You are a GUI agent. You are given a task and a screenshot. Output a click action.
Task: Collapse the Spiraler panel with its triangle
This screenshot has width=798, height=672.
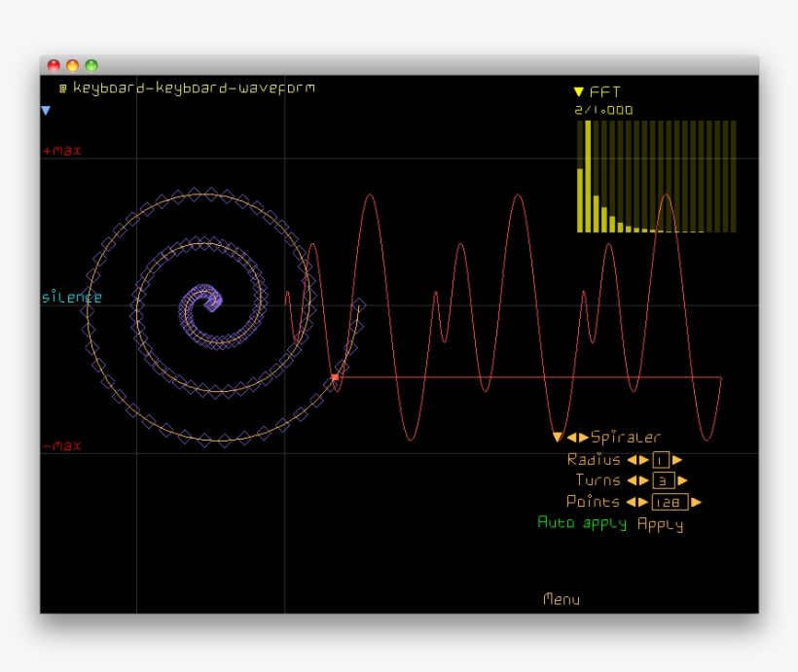[x=557, y=437]
